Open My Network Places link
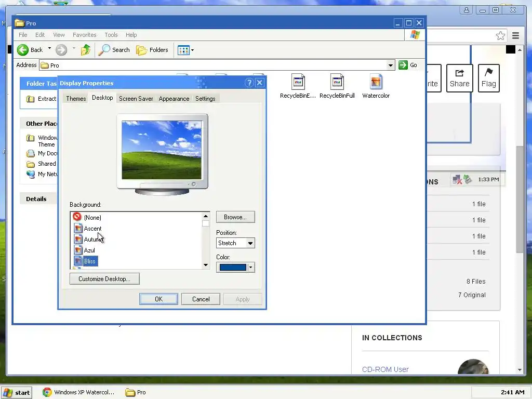Image resolution: width=532 pixels, height=399 pixels. coord(42,174)
